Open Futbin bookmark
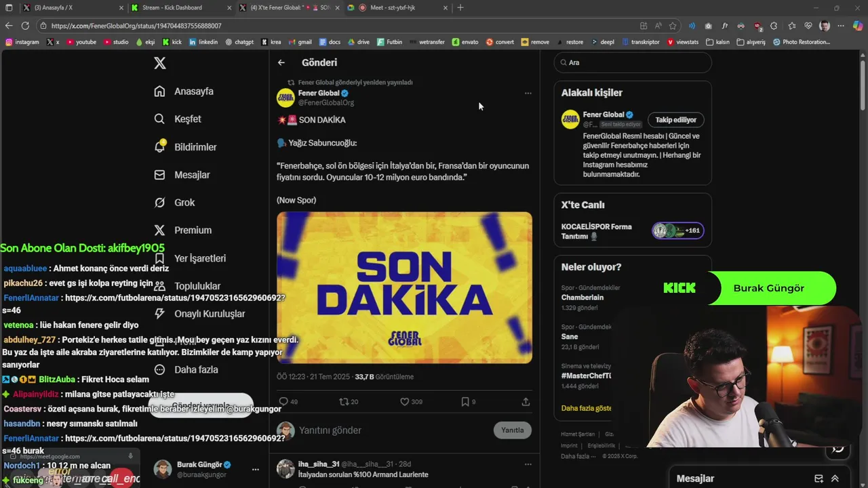 pos(390,42)
